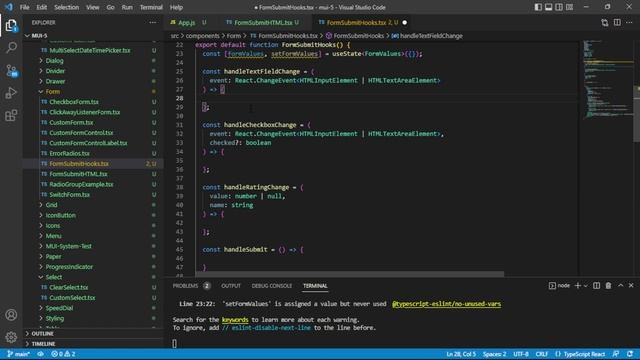This screenshot has width=640, height=360.
Task: Expand the Divider folder
Action: [55, 71]
